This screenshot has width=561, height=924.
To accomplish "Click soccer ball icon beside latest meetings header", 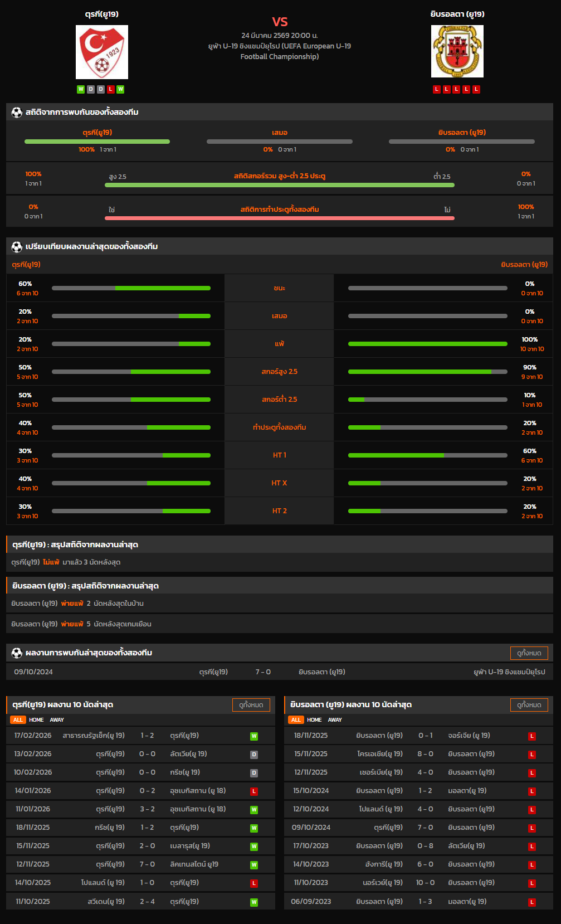I will (x=17, y=653).
